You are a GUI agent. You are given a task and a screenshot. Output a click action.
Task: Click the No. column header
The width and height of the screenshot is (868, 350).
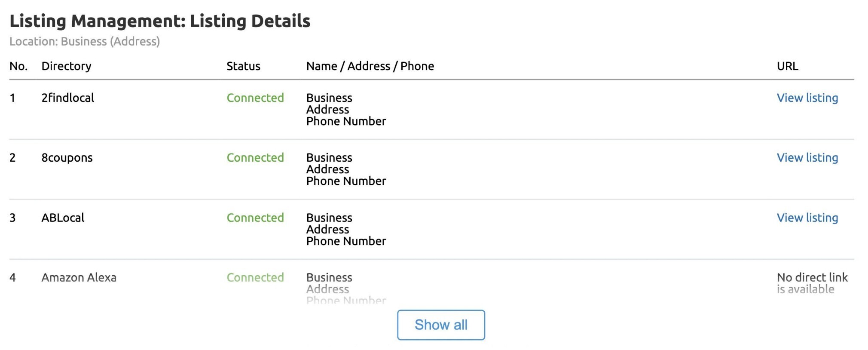click(x=18, y=66)
